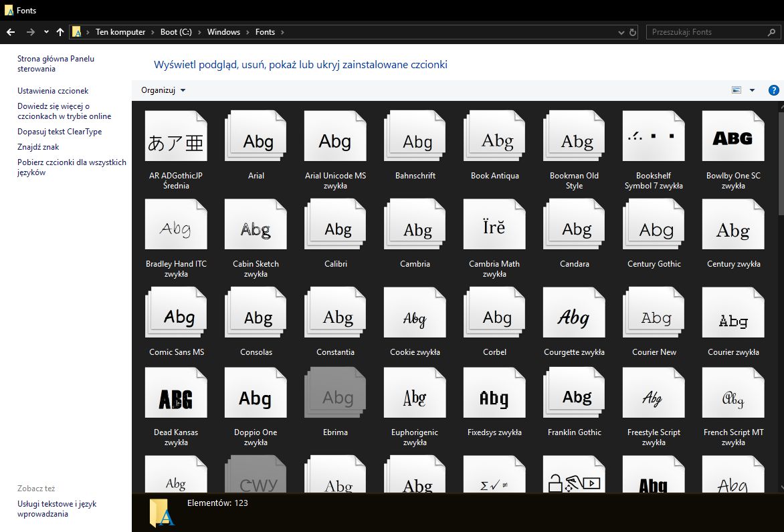The image size is (784, 532).
Task: Open the help question mark icon
Action: tap(774, 90)
